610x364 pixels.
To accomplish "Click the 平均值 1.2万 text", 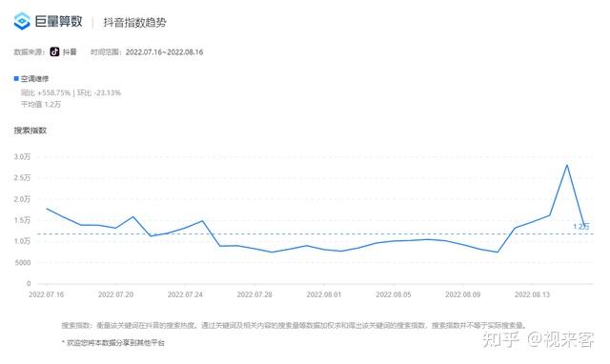I will point(41,104).
